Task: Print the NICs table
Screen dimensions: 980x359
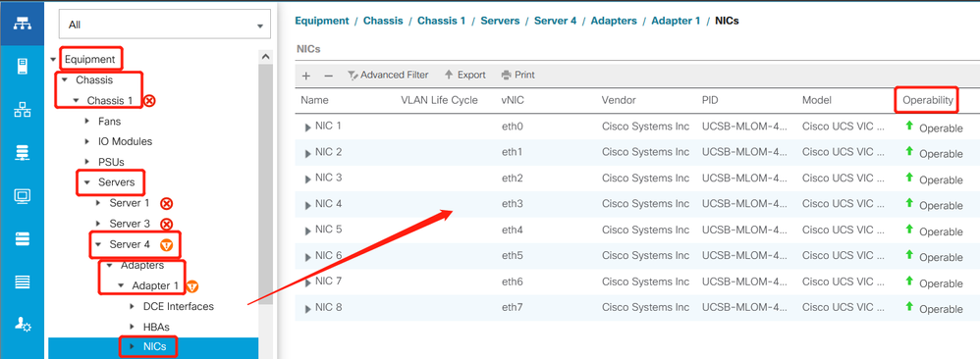Action: click(x=517, y=75)
